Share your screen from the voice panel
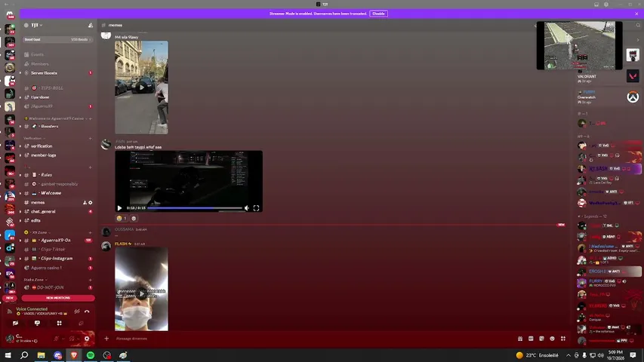This screenshot has height=362, width=644. pyautogui.click(x=37, y=324)
